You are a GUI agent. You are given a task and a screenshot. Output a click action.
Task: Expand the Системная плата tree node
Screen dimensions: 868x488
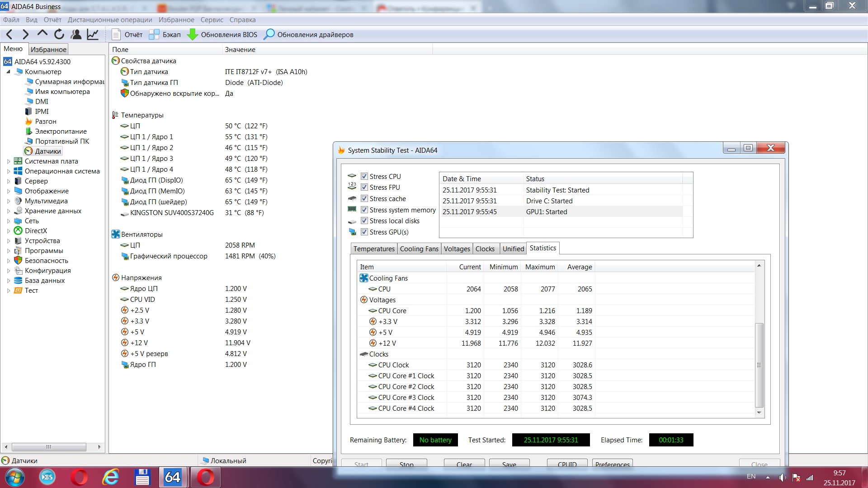(8, 161)
